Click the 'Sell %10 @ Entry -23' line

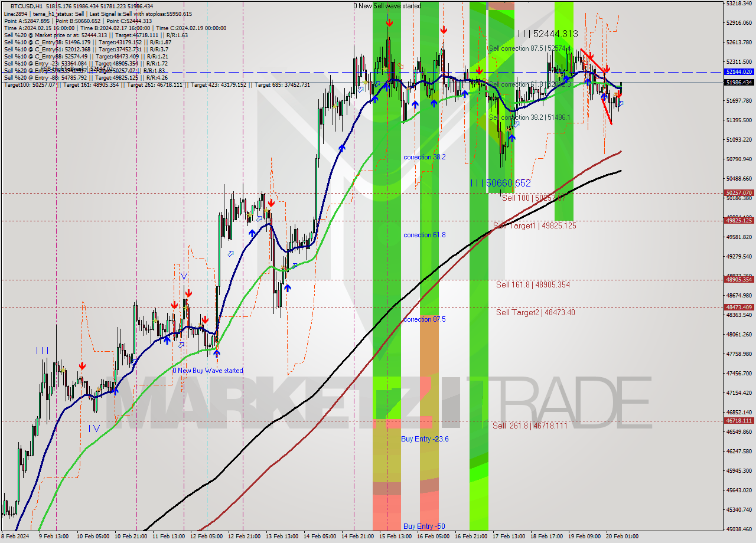[x=86, y=63]
